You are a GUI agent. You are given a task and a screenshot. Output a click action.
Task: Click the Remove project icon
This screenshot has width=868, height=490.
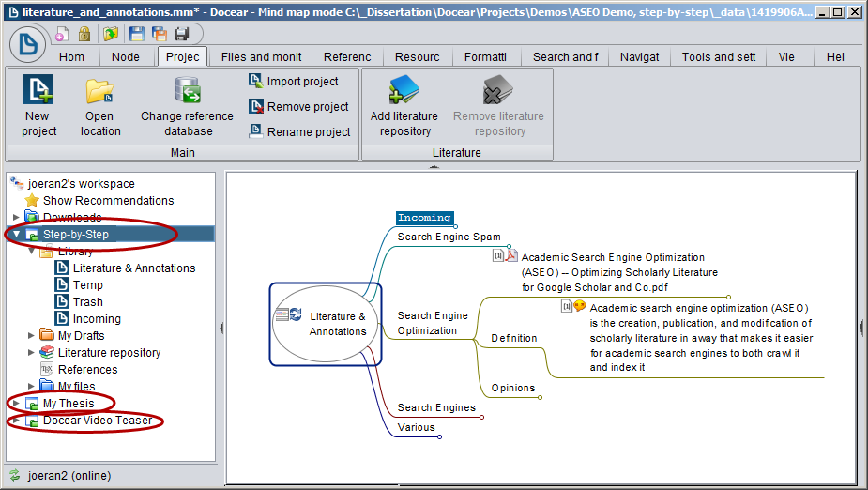coord(255,106)
